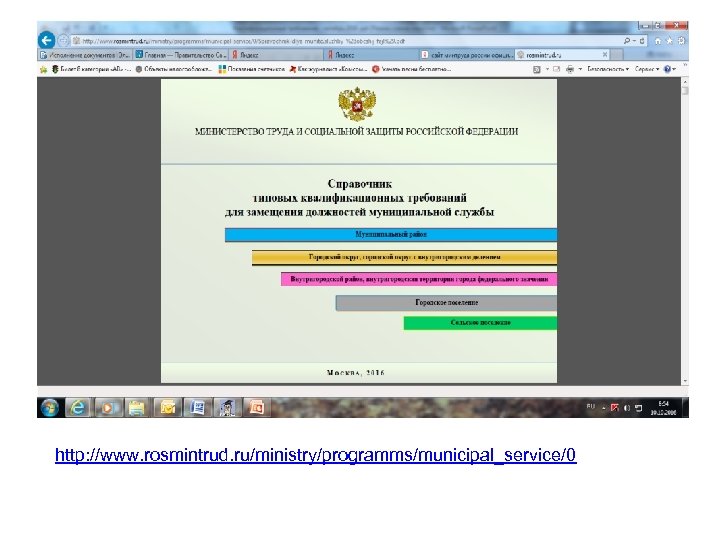
Task: Switch to 'Главная — Правительство' tab
Action: tap(180, 55)
